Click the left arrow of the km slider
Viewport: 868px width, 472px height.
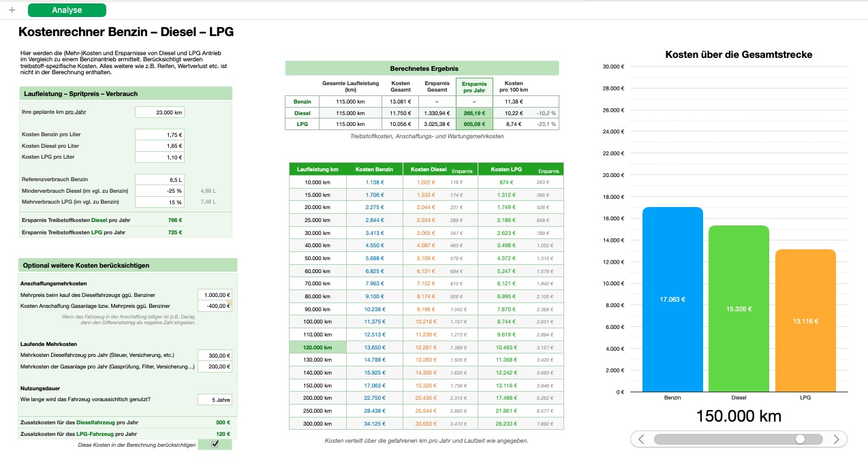point(641,439)
